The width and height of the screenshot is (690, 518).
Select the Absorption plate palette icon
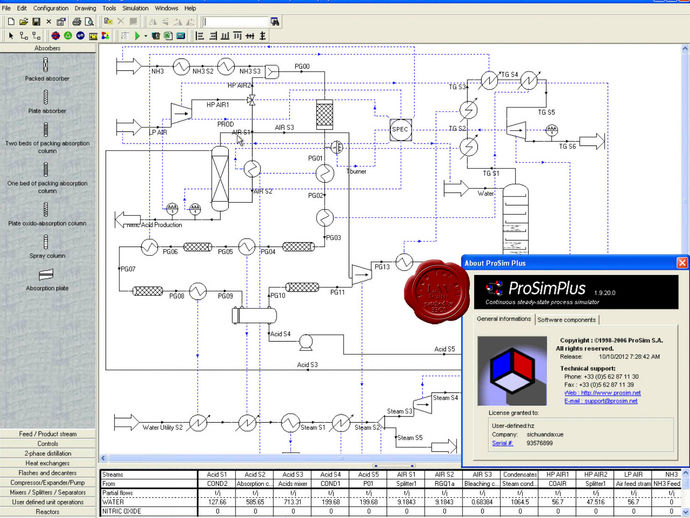point(46,275)
